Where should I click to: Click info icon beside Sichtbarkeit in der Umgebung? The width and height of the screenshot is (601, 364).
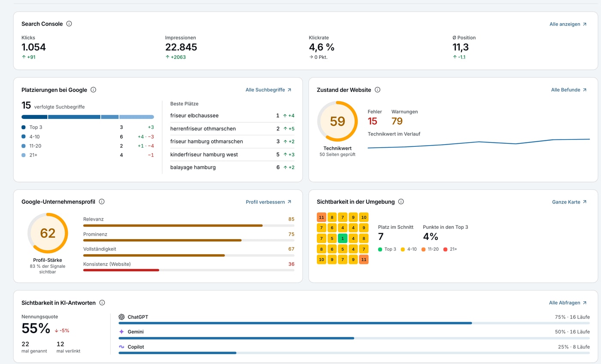401,201
